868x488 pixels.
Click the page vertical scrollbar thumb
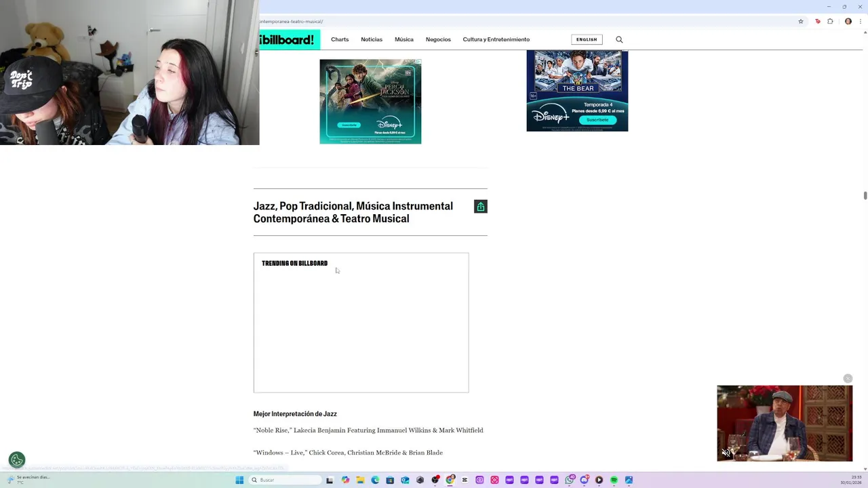pyautogui.click(x=865, y=196)
